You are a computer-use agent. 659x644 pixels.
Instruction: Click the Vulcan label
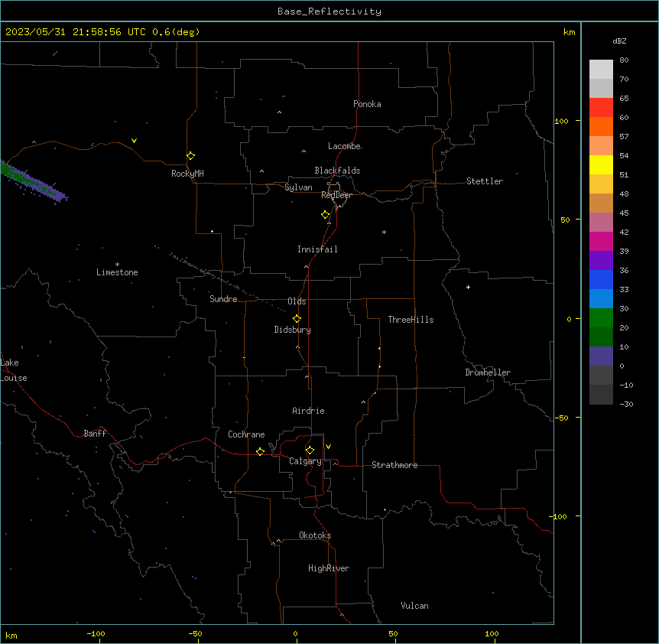(x=414, y=606)
